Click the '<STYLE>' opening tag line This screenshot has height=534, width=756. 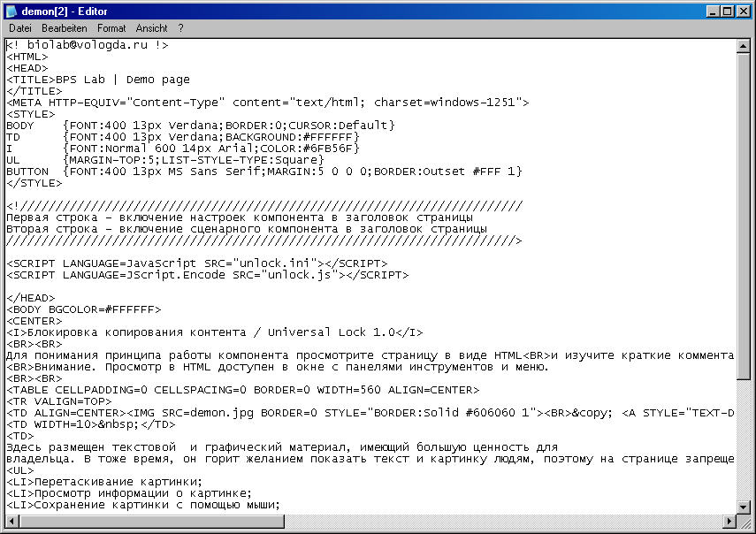click(30, 114)
